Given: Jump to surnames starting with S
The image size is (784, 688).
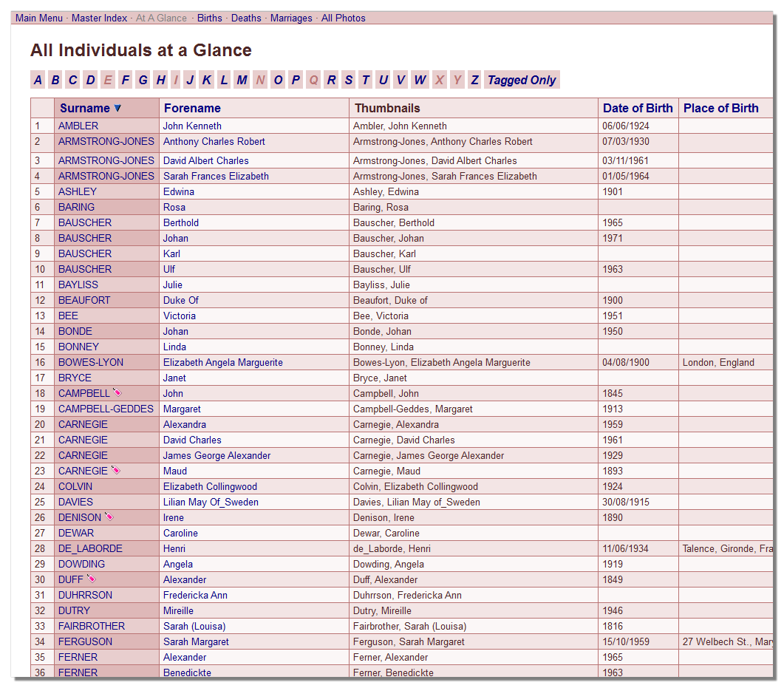Looking at the screenshot, I should click(x=349, y=80).
